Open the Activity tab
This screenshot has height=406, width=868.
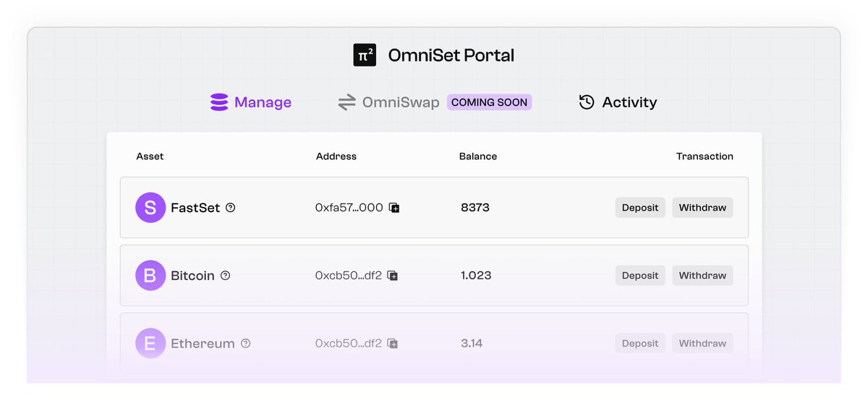pyautogui.click(x=618, y=102)
